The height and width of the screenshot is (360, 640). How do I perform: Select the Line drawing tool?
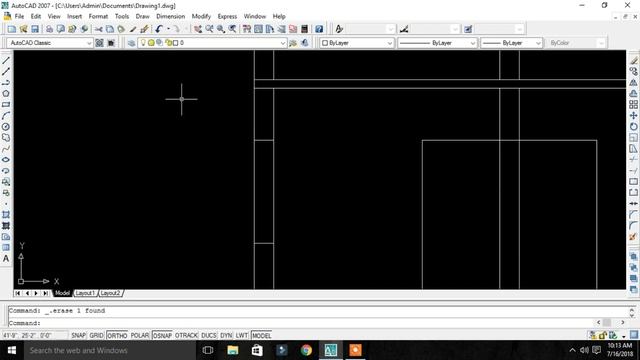6,60
